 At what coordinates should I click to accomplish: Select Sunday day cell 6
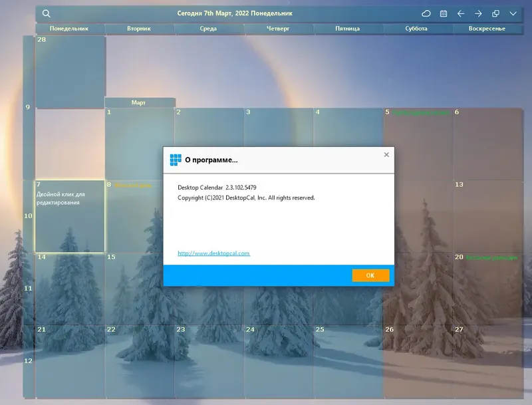(x=488, y=144)
